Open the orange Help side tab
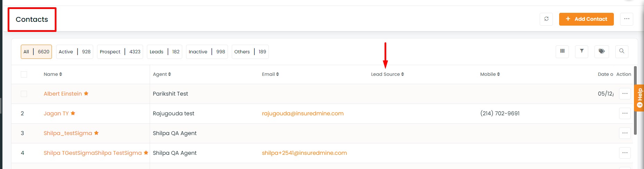 pyautogui.click(x=639, y=98)
